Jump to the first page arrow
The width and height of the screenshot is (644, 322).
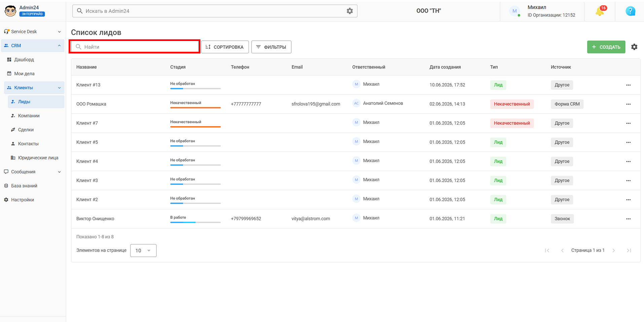547,250
